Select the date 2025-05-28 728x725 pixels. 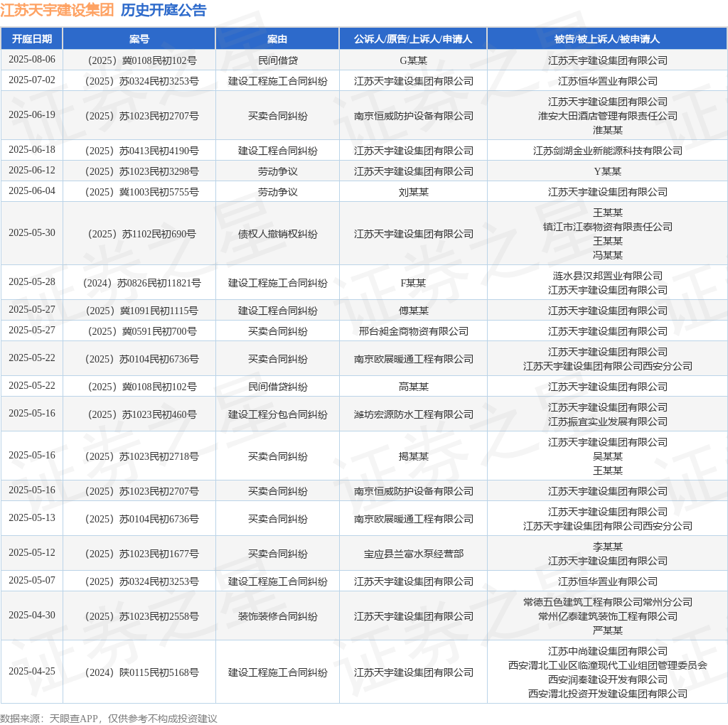tap(32, 282)
